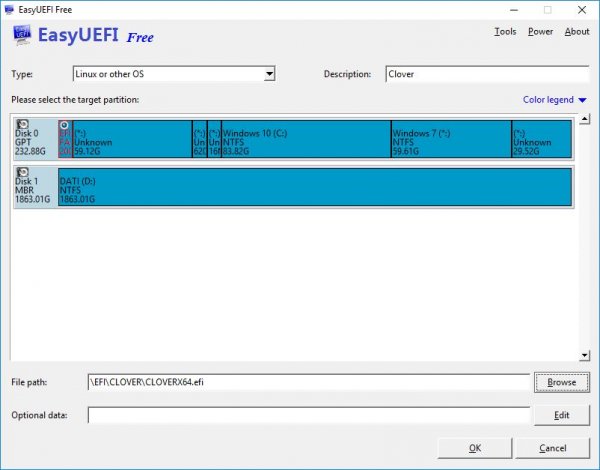Open the About menu
Screen dimensions: 600x470
(x=577, y=31)
